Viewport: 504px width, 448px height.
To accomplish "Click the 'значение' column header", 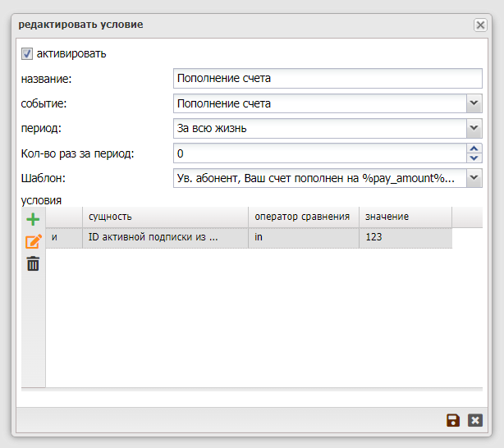I will pos(405,217).
